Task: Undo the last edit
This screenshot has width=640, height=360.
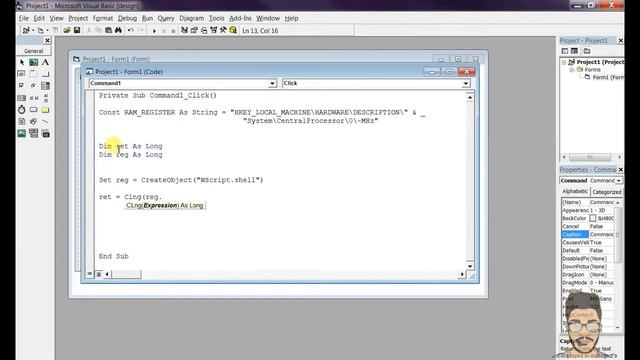Action: (x=130, y=30)
